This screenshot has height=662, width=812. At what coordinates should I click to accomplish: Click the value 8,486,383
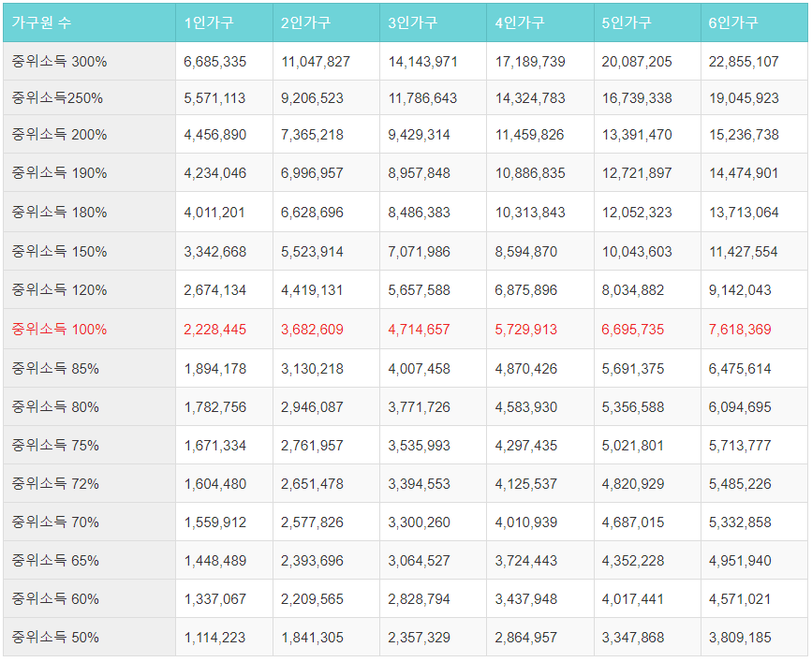coord(419,213)
